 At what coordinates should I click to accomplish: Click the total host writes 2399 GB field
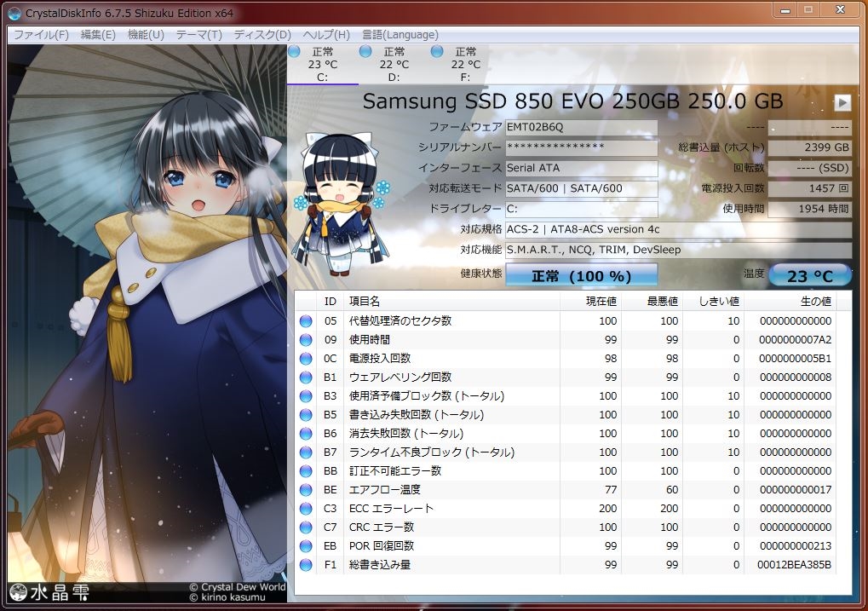[809, 147]
